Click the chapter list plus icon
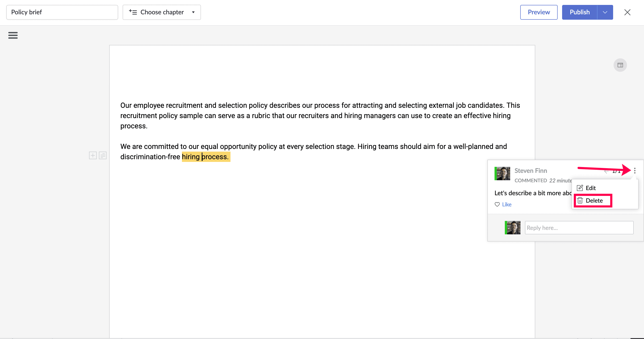This screenshot has height=339, width=644. pyautogui.click(x=133, y=12)
